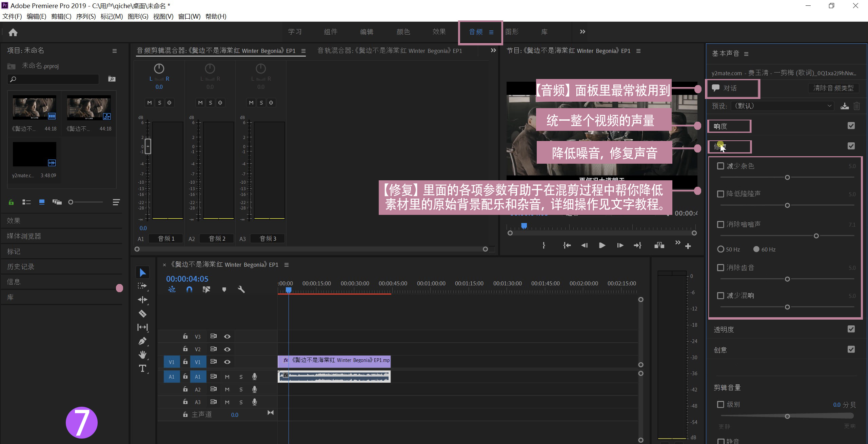868x444 pixels.
Task: Open timeline sequence panel menu
Action: [287, 265]
